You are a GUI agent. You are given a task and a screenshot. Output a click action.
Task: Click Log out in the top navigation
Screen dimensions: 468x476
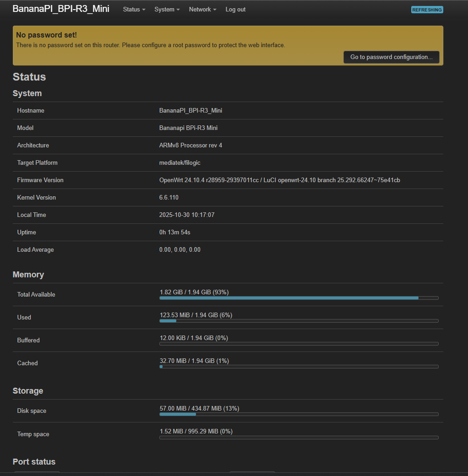pos(235,10)
